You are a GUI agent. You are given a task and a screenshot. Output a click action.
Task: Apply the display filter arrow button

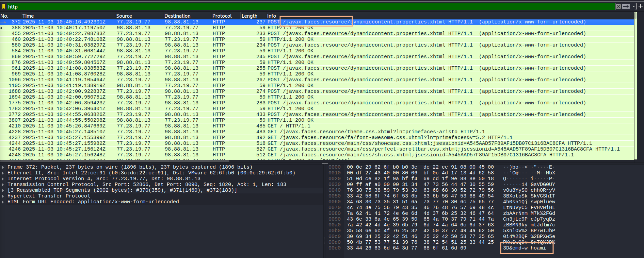click(x=626, y=6)
